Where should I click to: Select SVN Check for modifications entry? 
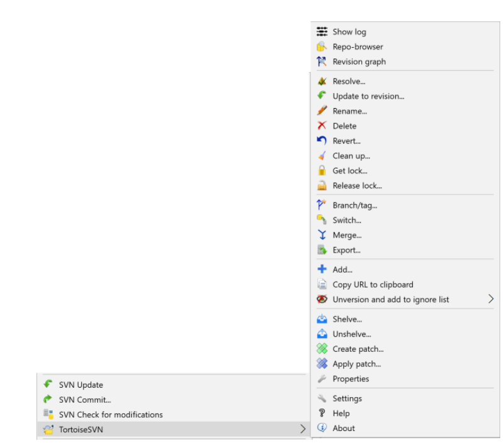[x=173, y=414]
